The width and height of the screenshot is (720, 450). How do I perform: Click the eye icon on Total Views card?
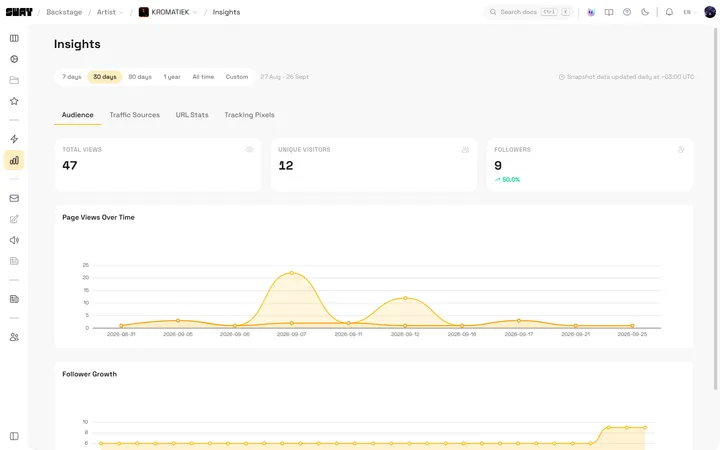[249, 150]
